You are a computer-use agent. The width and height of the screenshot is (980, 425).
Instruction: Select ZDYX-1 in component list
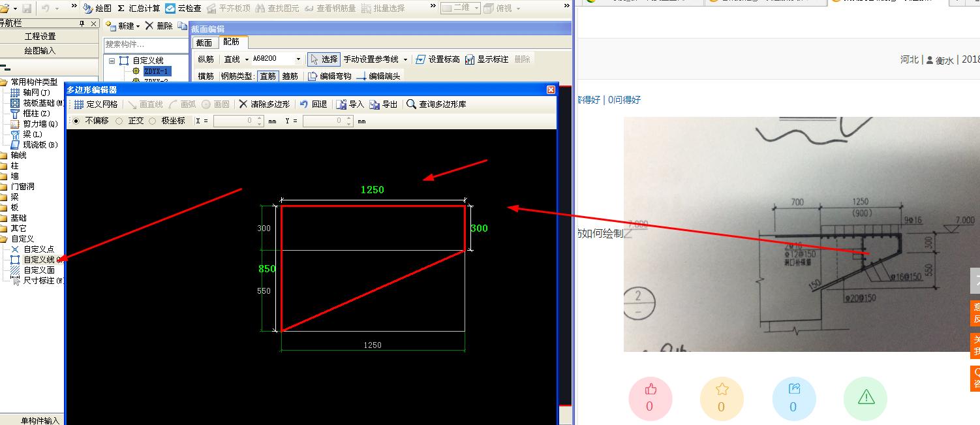(156, 71)
